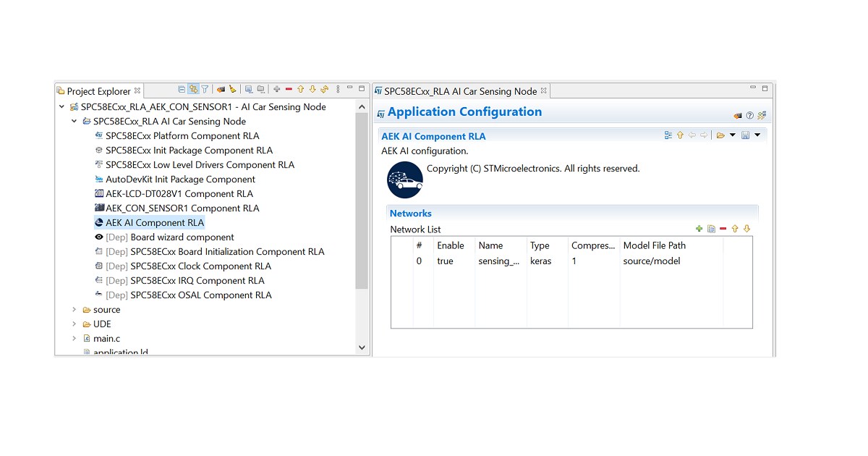Add a network with the green plus icon
Image resolution: width=868 pixels, height=456 pixels.
point(699,229)
